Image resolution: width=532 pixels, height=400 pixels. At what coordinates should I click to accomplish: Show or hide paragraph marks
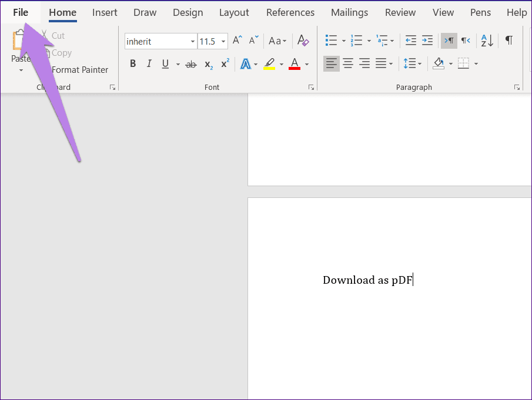point(509,41)
